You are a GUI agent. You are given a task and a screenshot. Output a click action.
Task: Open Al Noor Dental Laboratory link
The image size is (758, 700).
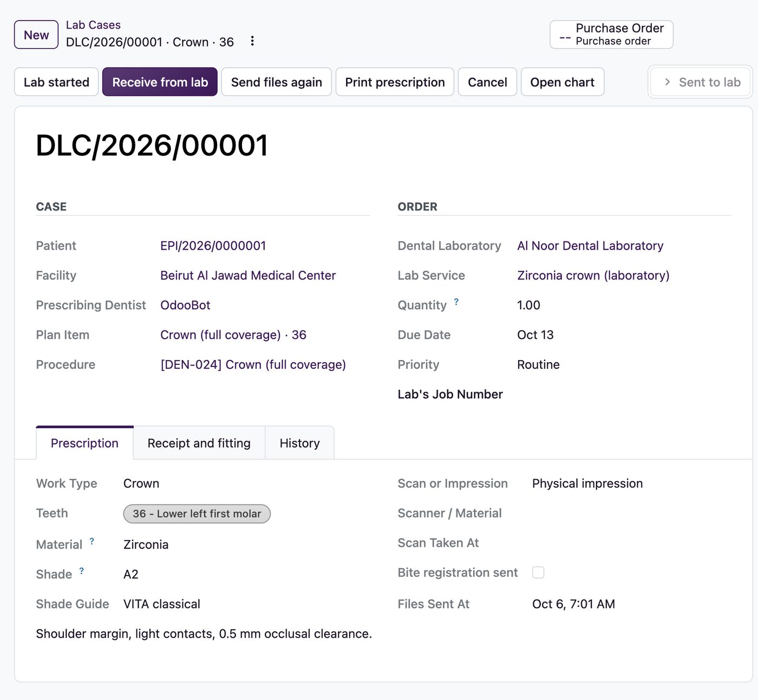pos(590,246)
